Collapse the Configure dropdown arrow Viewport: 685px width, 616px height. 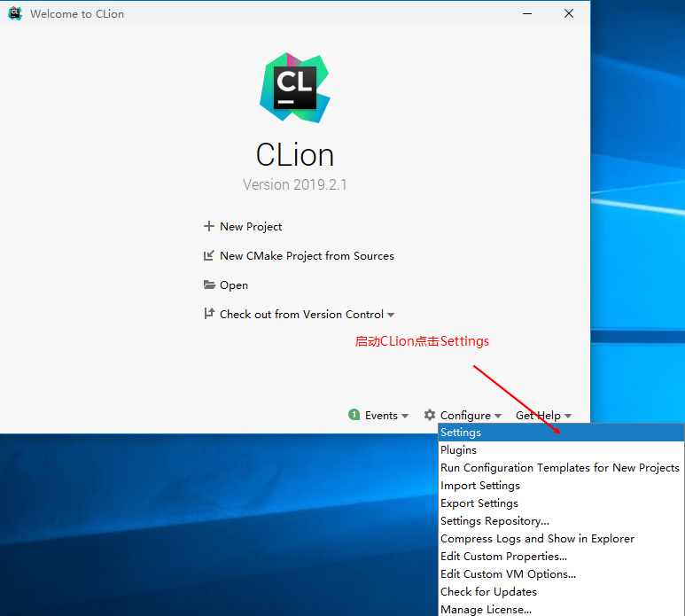click(x=498, y=416)
